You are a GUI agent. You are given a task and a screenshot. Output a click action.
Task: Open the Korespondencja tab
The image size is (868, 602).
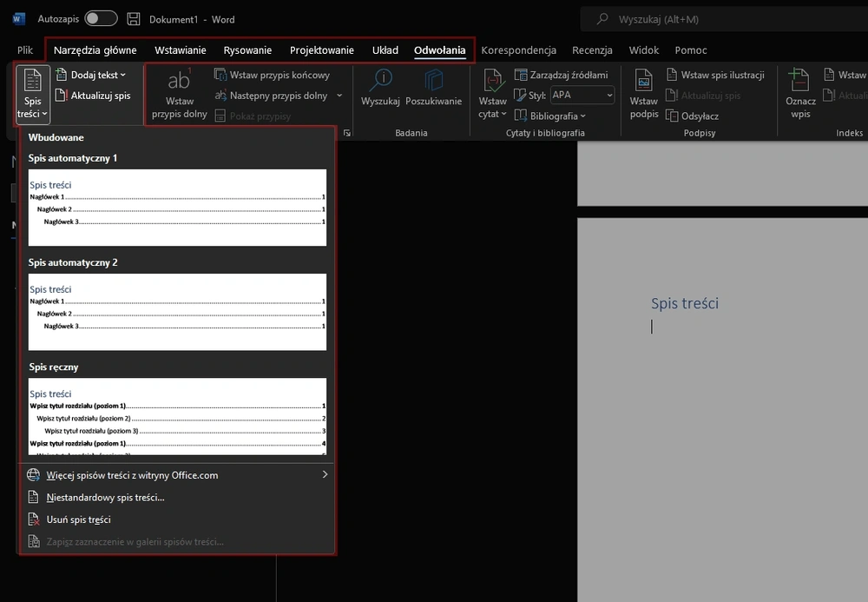pos(519,50)
